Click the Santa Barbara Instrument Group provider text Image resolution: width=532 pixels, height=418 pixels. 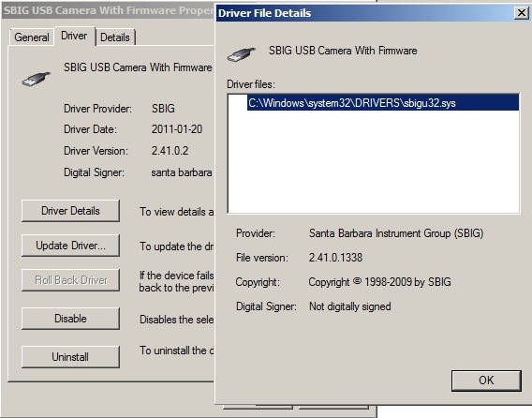pyautogui.click(x=396, y=233)
